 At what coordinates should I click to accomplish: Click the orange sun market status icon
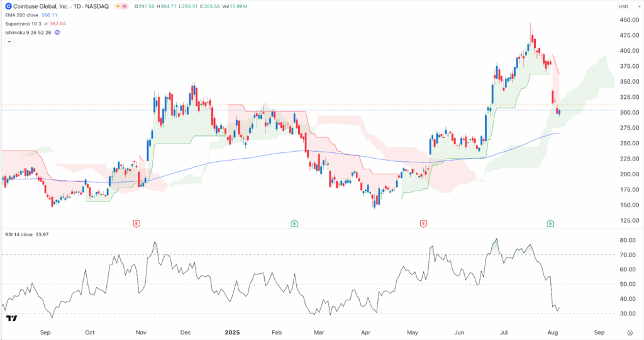[x=118, y=6]
